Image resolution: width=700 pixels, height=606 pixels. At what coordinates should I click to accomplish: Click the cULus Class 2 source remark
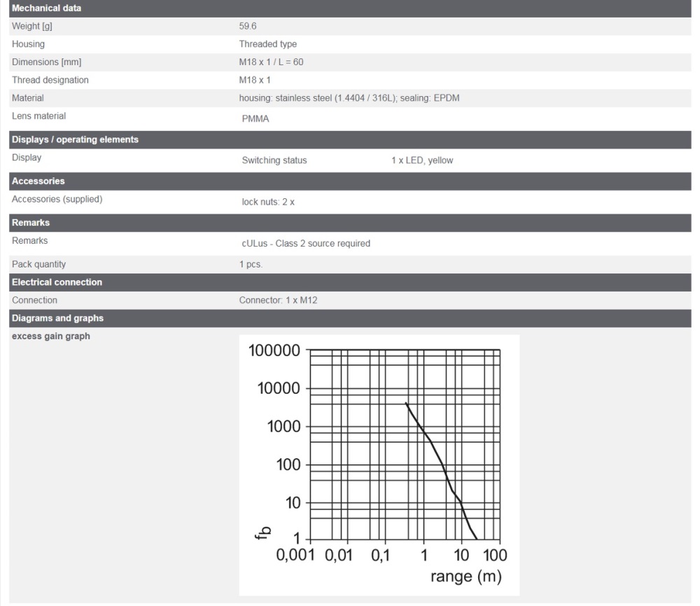[306, 244]
